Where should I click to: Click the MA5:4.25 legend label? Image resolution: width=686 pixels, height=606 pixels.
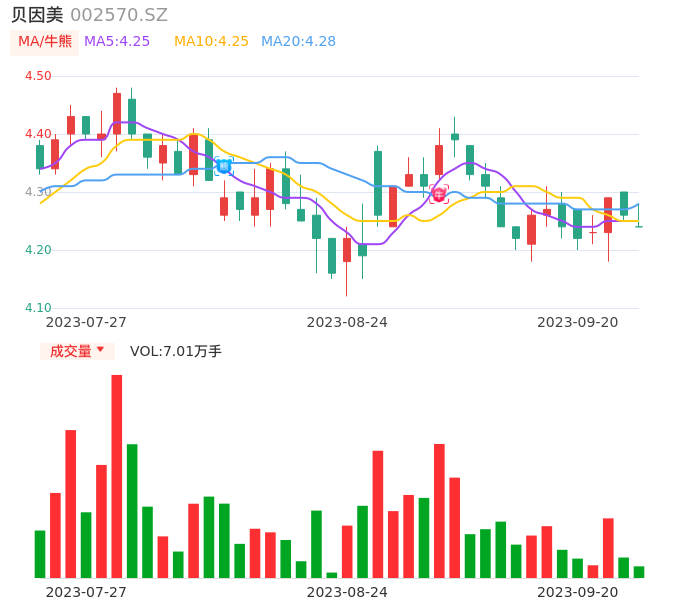[x=117, y=42]
